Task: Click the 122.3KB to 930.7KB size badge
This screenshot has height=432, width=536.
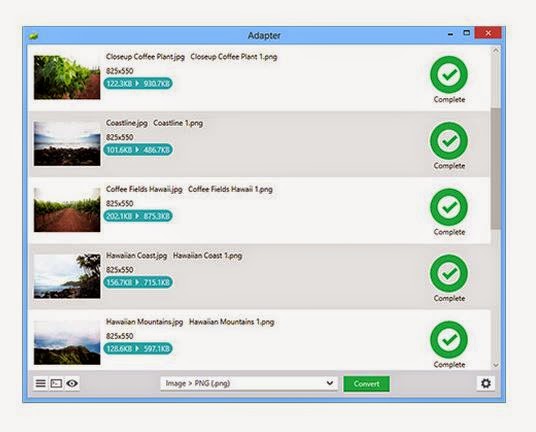Action: [138, 83]
